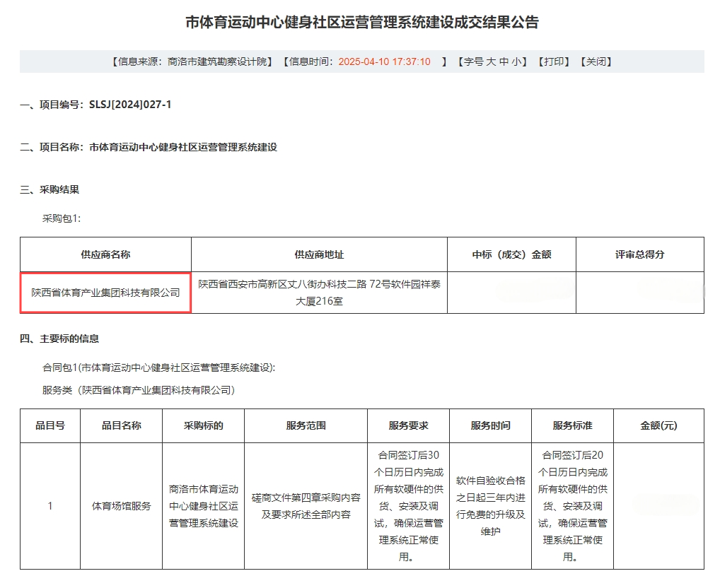This screenshot has width=720, height=588.
Task: Click the 评审总得分 column header
Action: coord(639,254)
